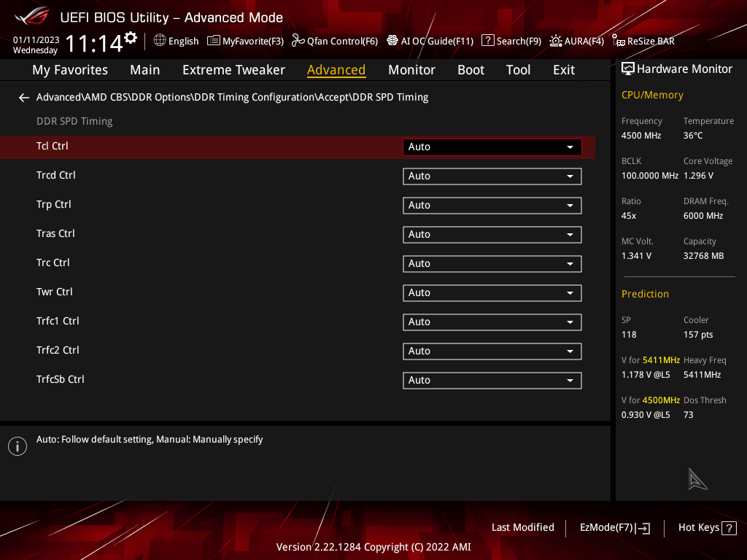Screen dimensions: 747x560
Task: Open the Trp Ctrl Auto dropdown
Action: click(492, 205)
